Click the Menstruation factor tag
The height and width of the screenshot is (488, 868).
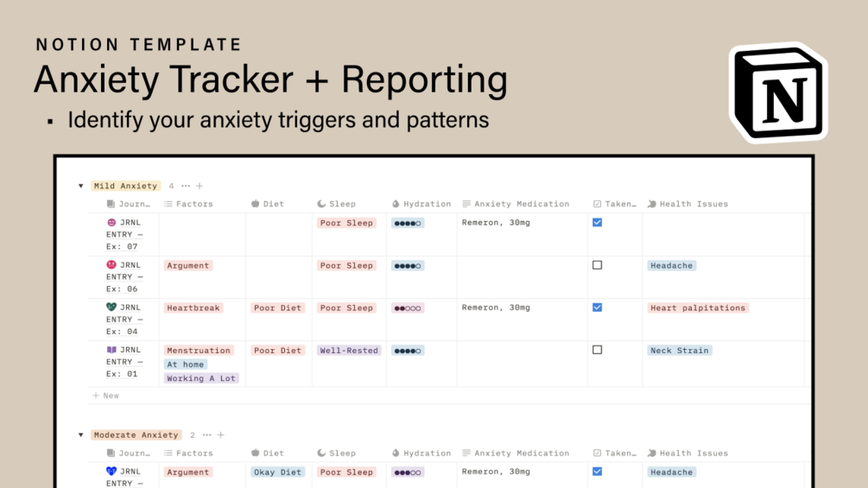pyautogui.click(x=199, y=350)
